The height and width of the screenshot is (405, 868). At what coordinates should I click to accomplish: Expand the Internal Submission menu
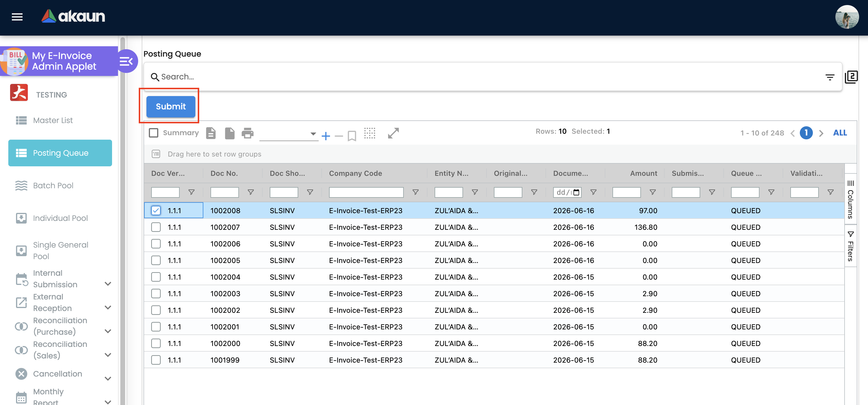click(x=108, y=284)
